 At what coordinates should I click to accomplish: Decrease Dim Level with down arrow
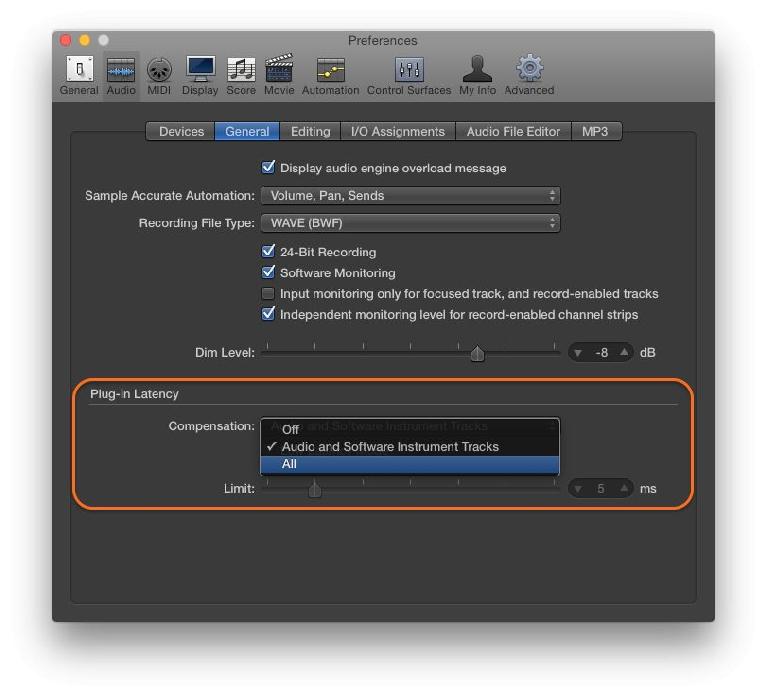(578, 353)
